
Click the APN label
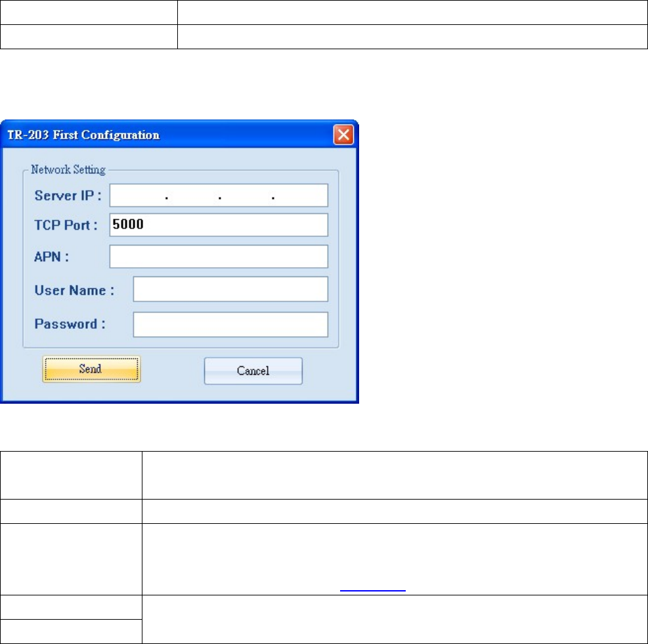(x=51, y=257)
